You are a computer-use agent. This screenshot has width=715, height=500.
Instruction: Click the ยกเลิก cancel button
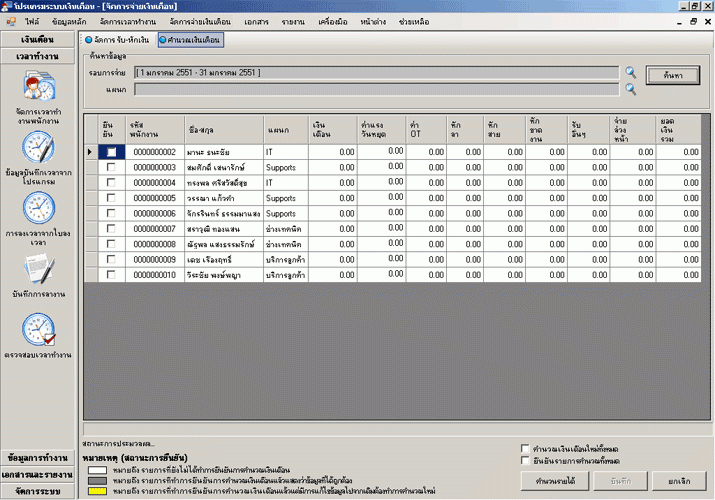(x=679, y=481)
